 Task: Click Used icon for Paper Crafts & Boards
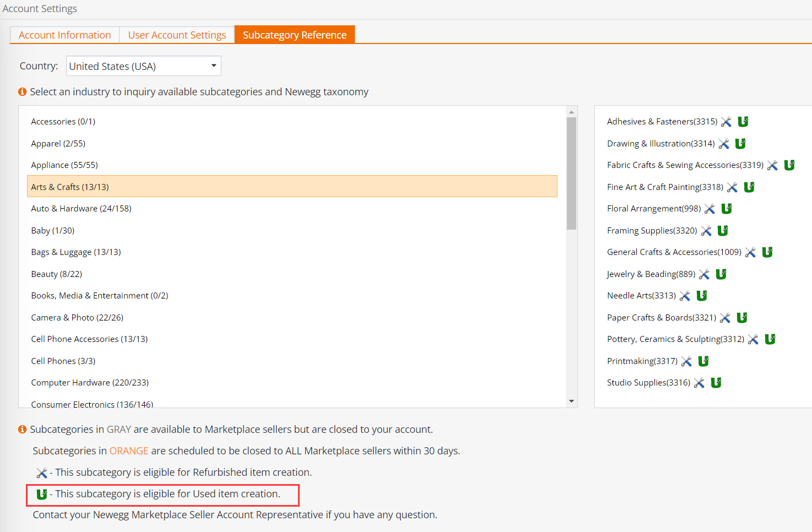pos(742,318)
